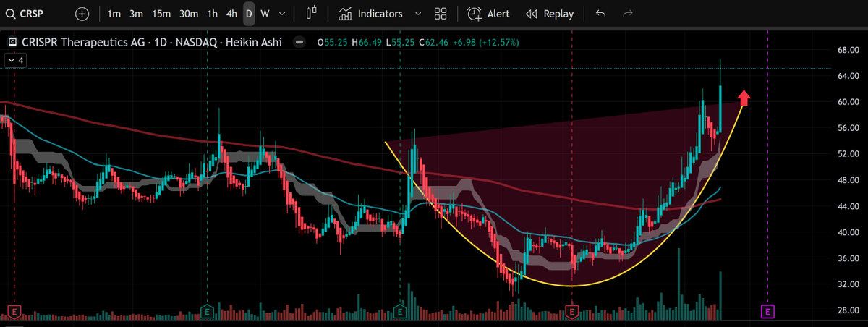Select the 3m timeframe

click(136, 14)
